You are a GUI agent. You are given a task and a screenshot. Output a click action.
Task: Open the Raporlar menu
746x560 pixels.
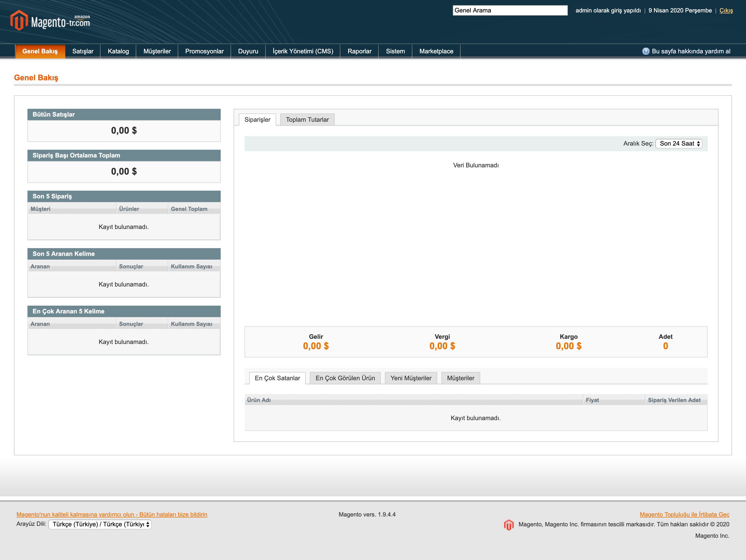[360, 51]
